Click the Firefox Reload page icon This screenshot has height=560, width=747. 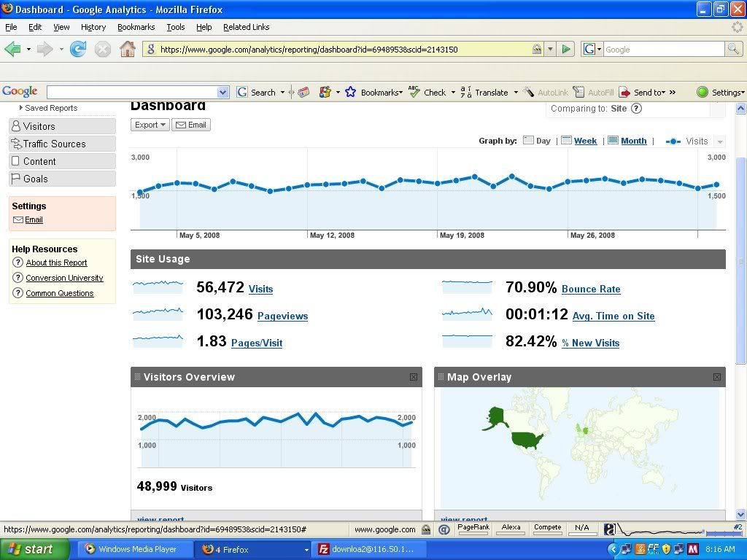(x=78, y=50)
